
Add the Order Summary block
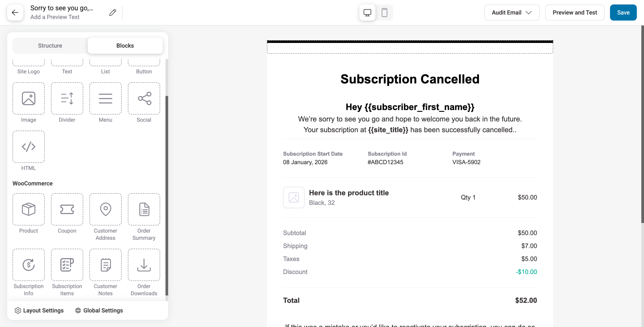coord(144,209)
